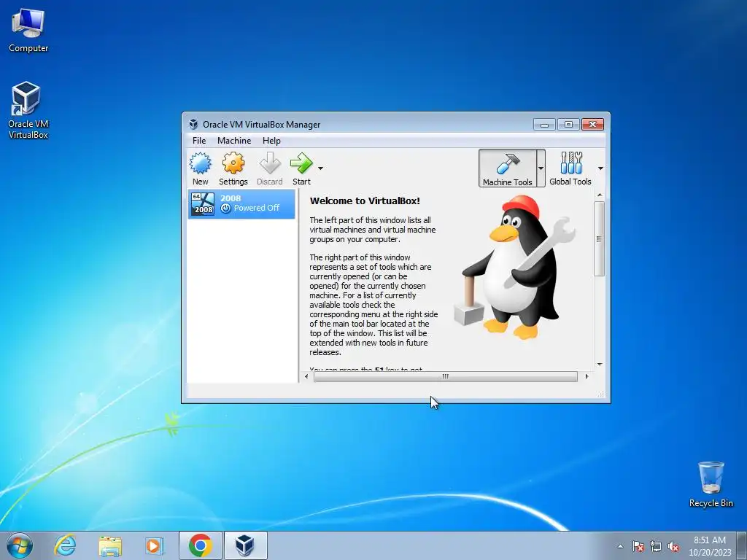
Task: Click the network tray icon
Action: 656,546
